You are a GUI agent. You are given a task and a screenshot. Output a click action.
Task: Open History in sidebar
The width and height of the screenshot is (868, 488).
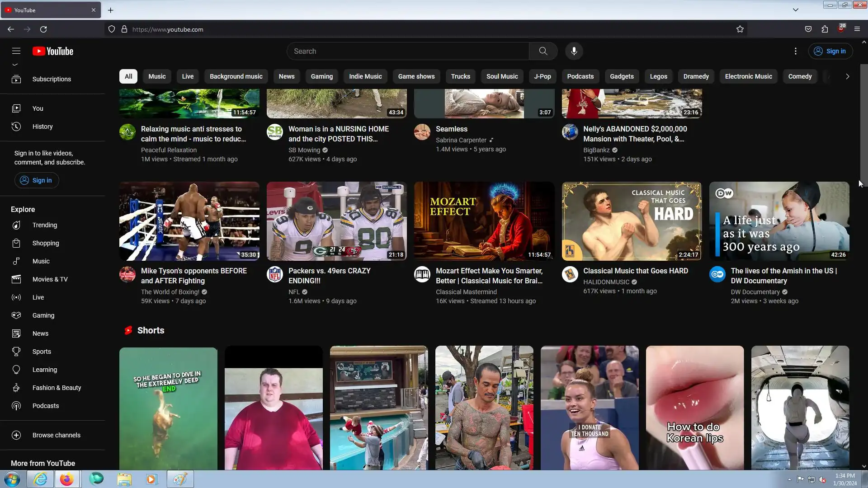[42, 127]
